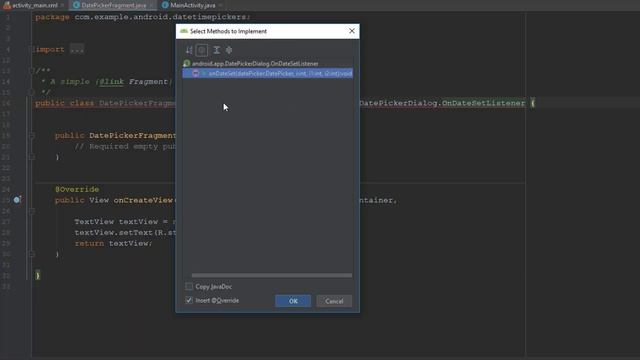Collapse the onCreateView method fold marker
Image resolution: width=640 pixels, height=360 pixels.
click(x=31, y=211)
